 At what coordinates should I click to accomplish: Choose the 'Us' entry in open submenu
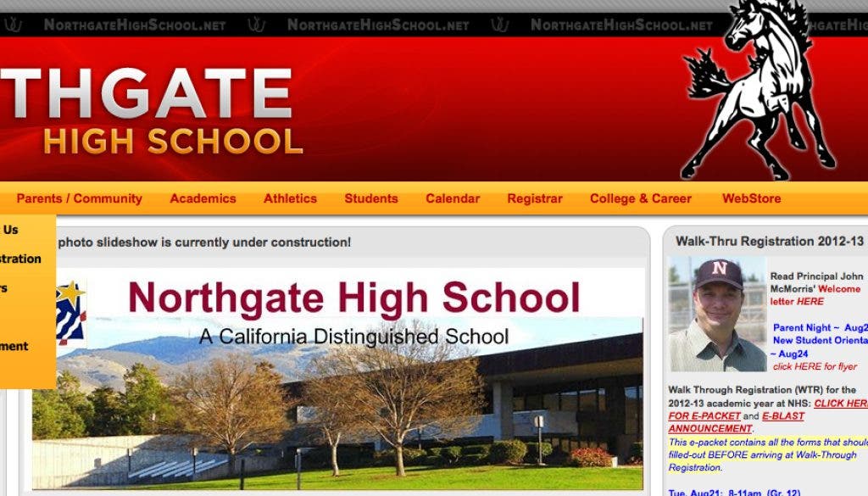(10, 230)
